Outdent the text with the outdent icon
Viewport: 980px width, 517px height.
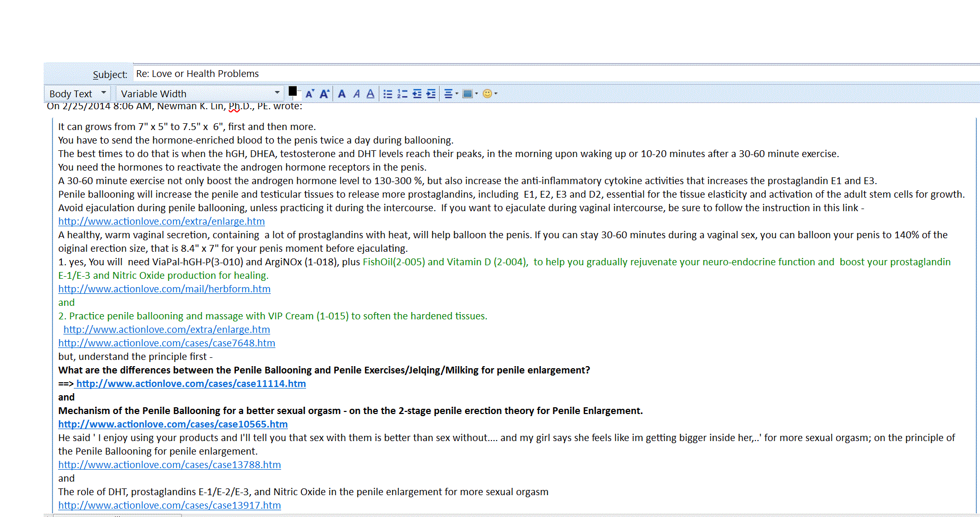(417, 94)
